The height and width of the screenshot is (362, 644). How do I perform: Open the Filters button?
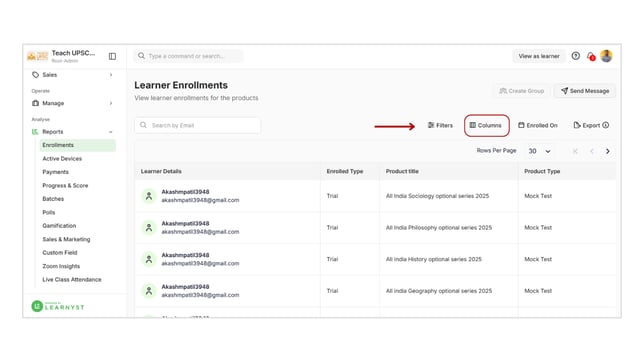coord(440,125)
